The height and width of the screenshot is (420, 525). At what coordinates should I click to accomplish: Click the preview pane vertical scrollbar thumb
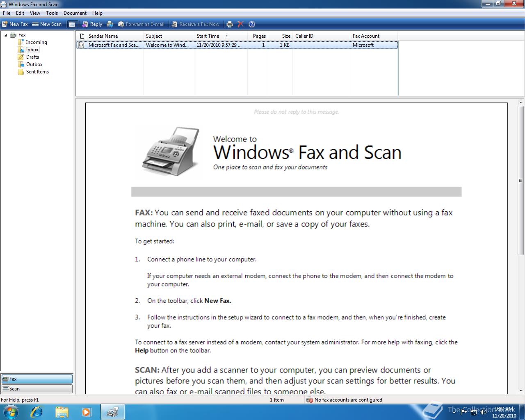tap(521, 180)
